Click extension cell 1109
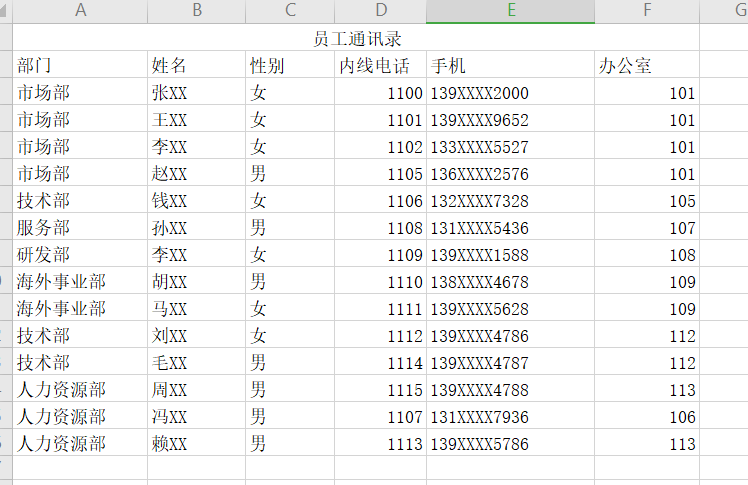This screenshot has width=748, height=485. pos(381,254)
